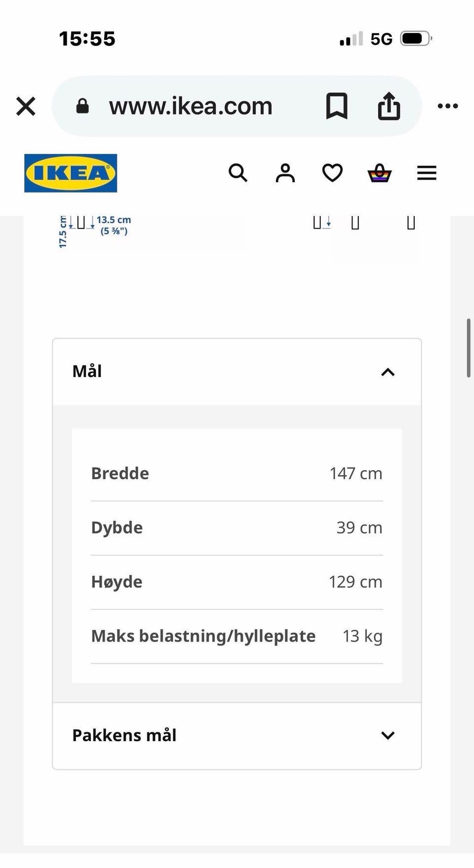Open the share sheet icon
This screenshot has width=474, height=868.
[x=389, y=106]
